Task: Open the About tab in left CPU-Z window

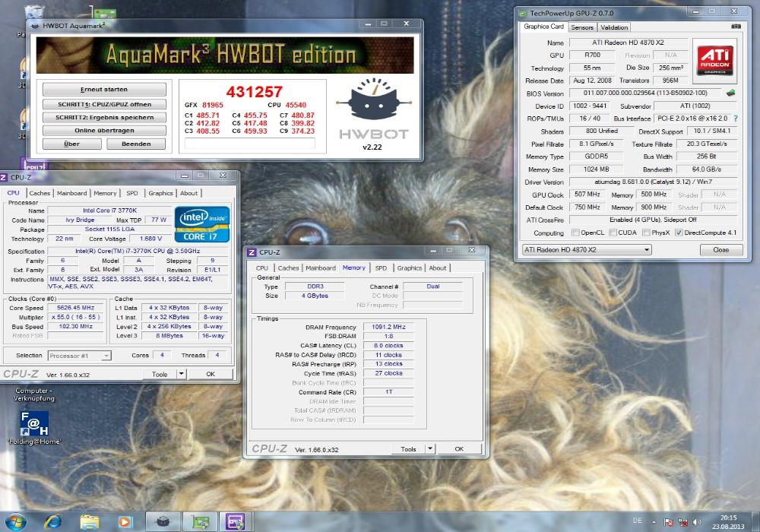Action: pyautogui.click(x=188, y=193)
